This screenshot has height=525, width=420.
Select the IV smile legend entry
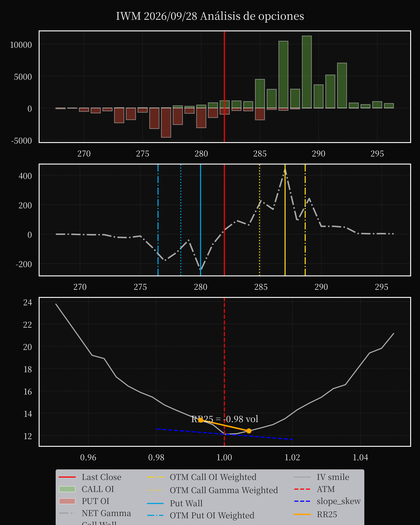tap(322, 477)
